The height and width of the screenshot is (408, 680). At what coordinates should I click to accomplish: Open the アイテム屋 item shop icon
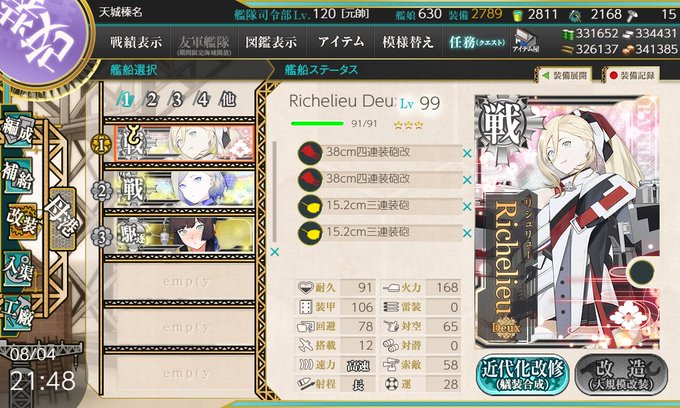(x=526, y=42)
